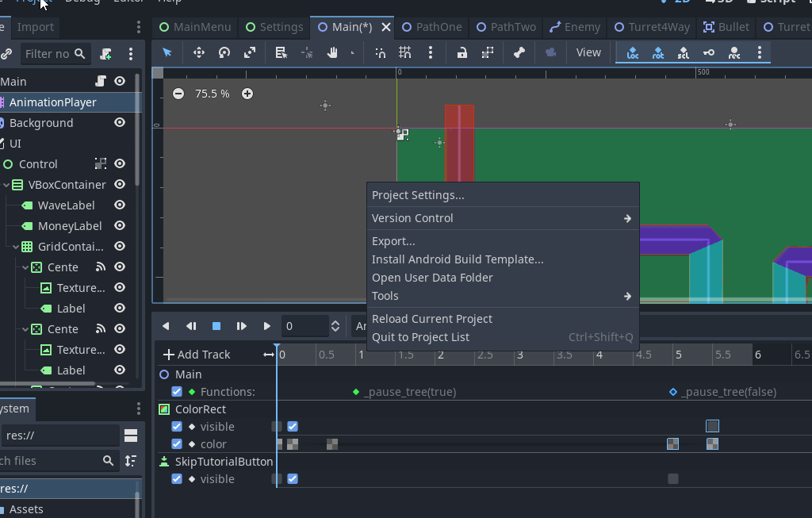Expand the Tools submenu
The image size is (812, 518).
coord(502,297)
